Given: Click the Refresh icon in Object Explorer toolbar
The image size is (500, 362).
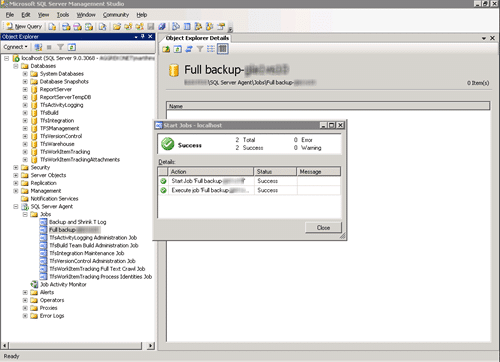Looking at the screenshot, I should (x=72, y=47).
